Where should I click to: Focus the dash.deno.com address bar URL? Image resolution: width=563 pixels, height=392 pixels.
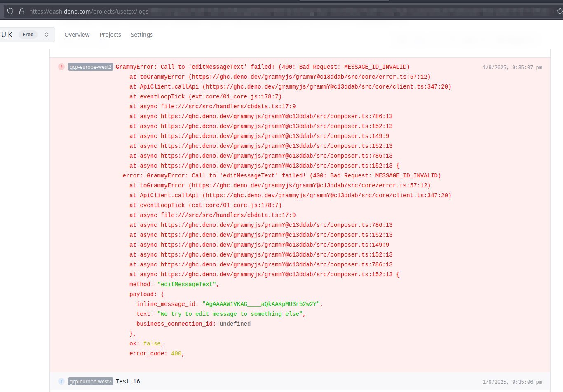[x=89, y=12]
